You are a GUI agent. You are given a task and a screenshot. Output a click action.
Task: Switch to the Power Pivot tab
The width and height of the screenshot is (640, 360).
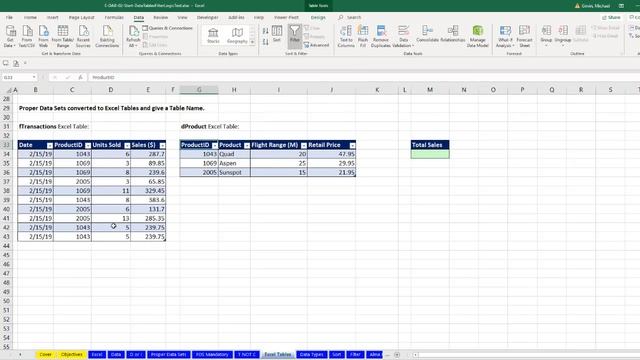click(x=286, y=18)
